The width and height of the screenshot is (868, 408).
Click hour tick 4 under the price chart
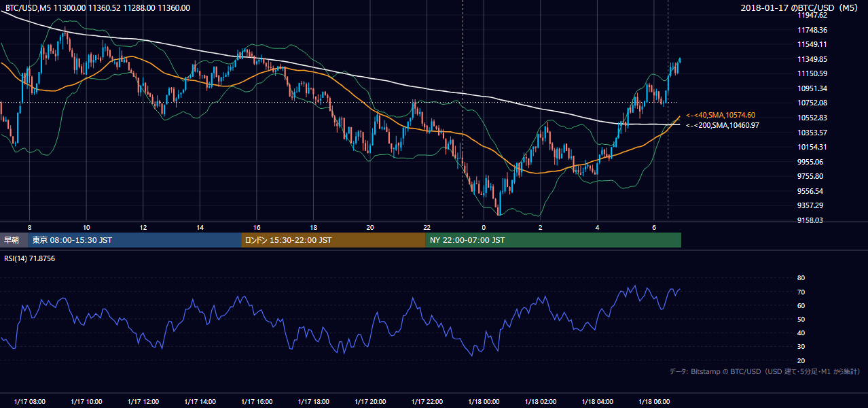(x=598, y=227)
